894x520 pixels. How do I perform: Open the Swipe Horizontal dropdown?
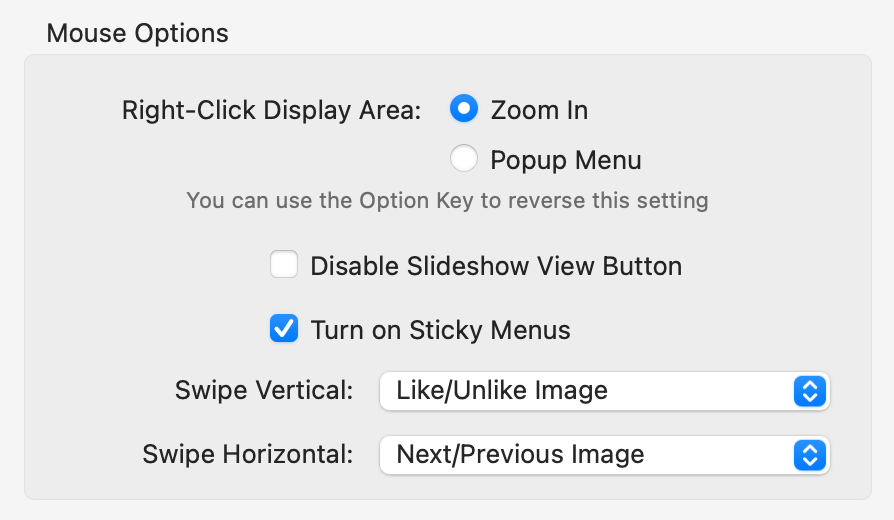[x=604, y=455]
